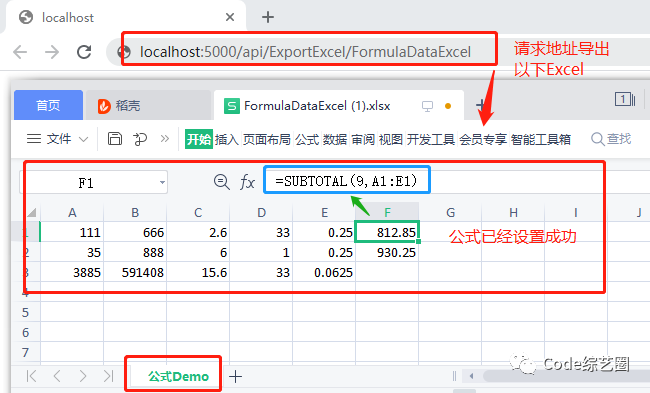Click the format painter icon in quick toolbar
650x393 pixels.
(x=140, y=139)
